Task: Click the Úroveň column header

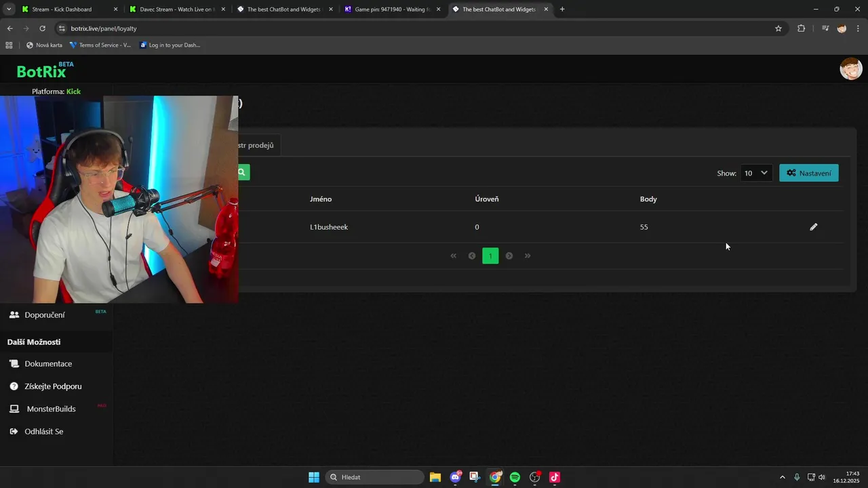Action: click(487, 199)
